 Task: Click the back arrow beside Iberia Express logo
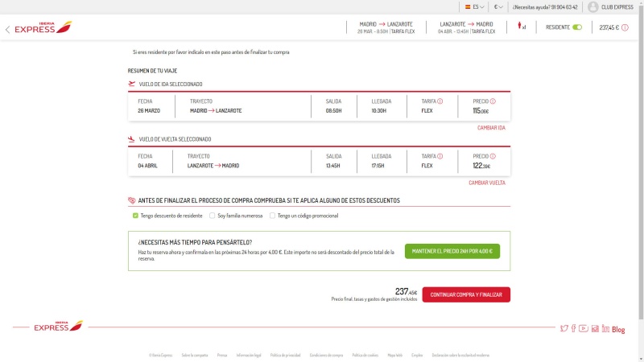pyautogui.click(x=7, y=30)
